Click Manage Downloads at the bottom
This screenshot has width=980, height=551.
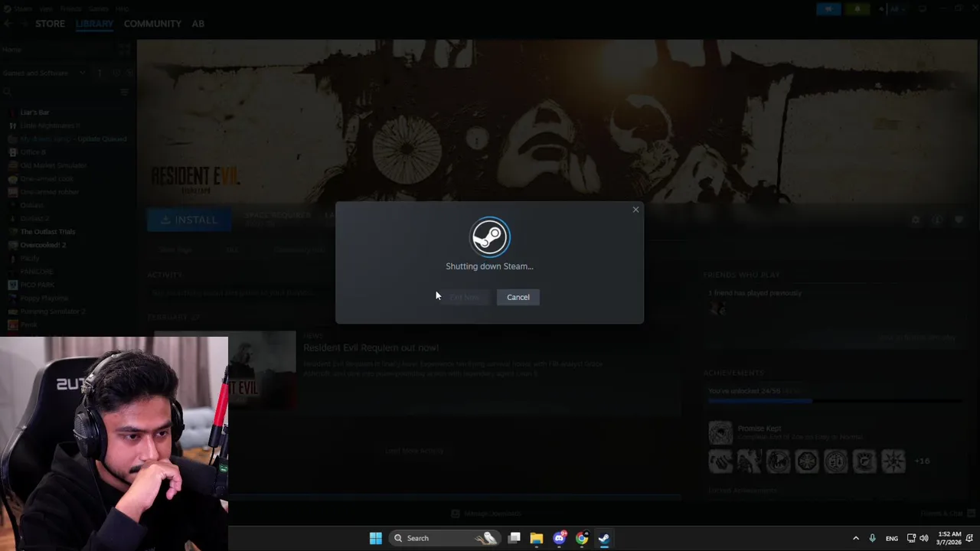486,514
